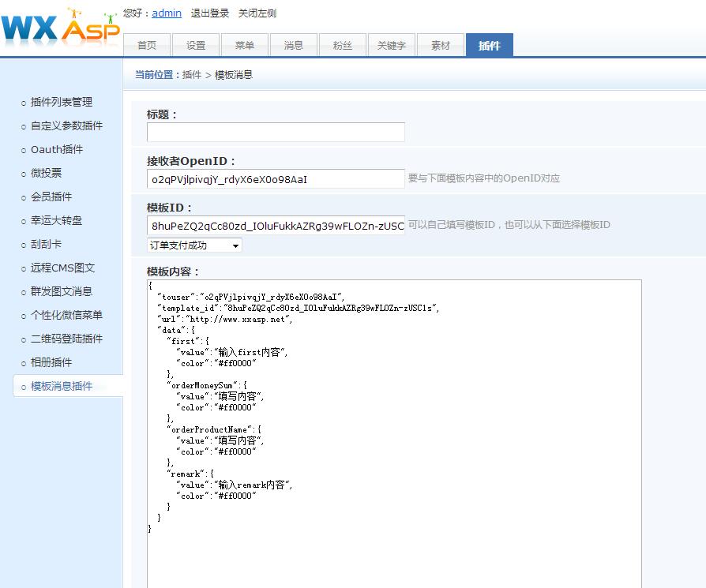
Task: Click the WX ASP logo
Action: 60,27
